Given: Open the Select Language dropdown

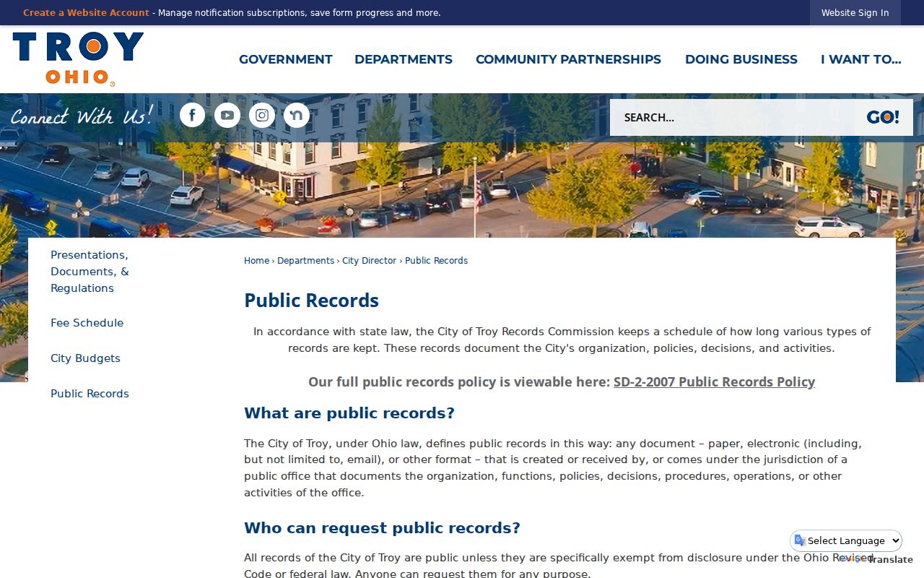Looking at the screenshot, I should point(846,540).
